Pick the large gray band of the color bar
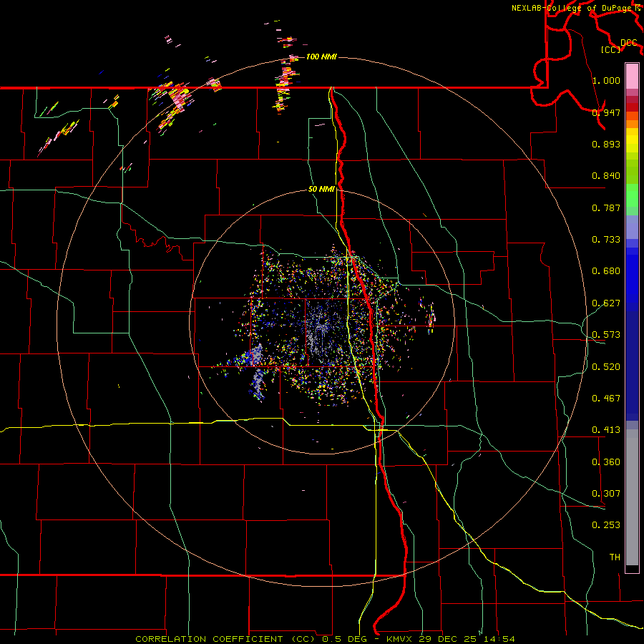 pyautogui.click(x=632, y=497)
